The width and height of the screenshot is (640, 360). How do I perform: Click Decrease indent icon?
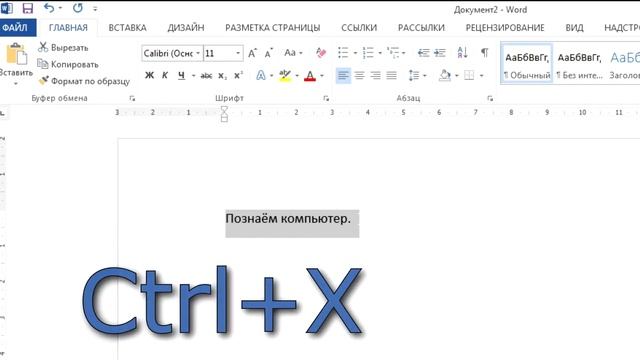point(423,53)
